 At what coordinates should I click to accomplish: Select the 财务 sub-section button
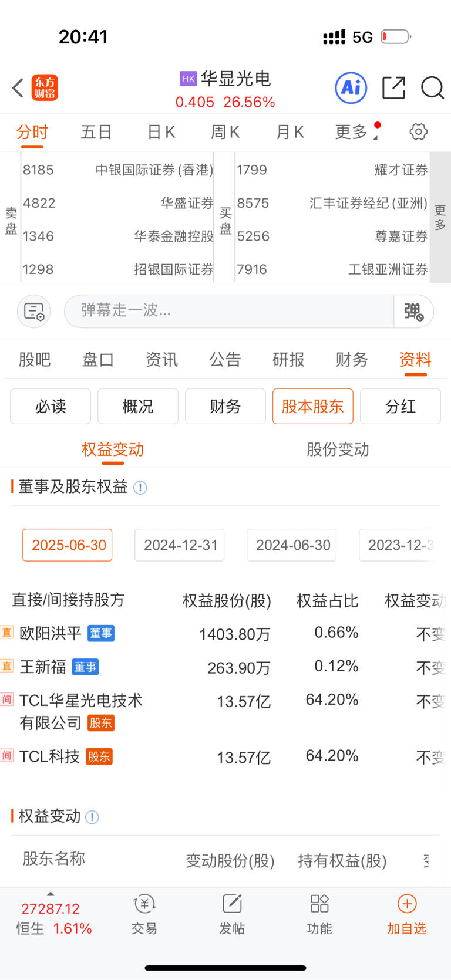click(x=225, y=406)
